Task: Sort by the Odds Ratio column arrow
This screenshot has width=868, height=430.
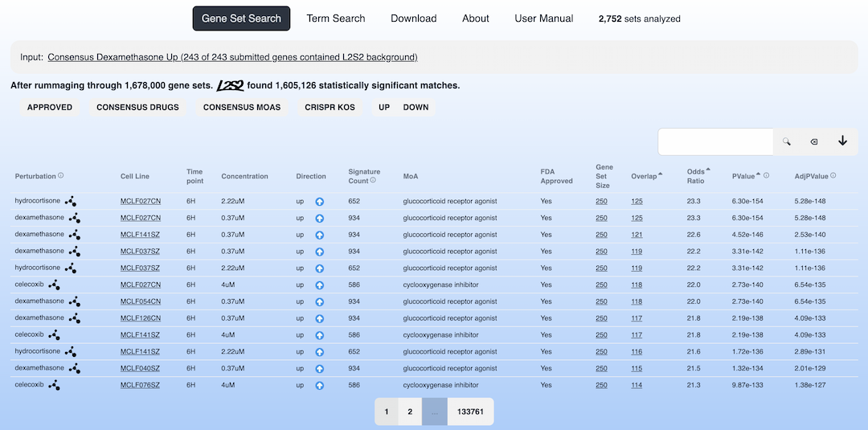Action: [x=708, y=170]
